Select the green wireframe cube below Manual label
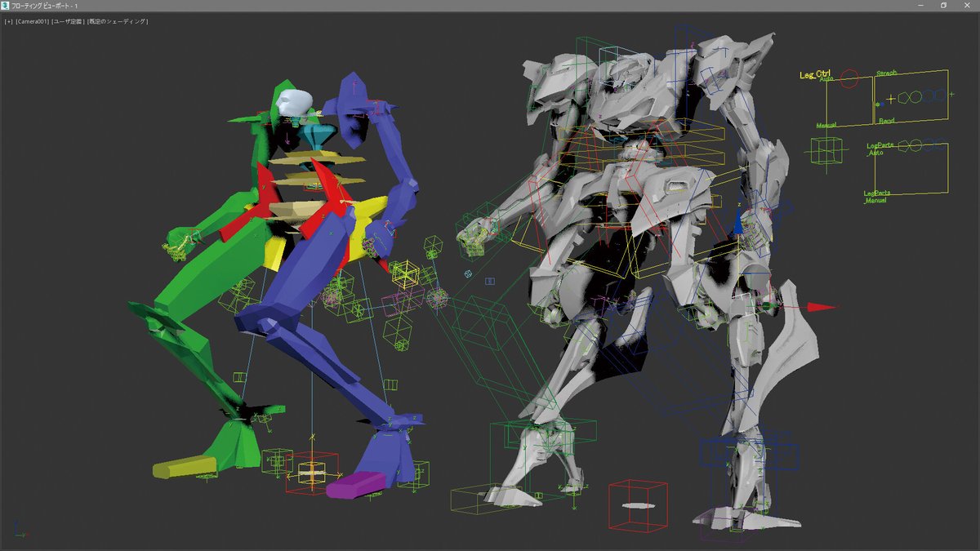This screenshot has height=551, width=980. tap(826, 151)
